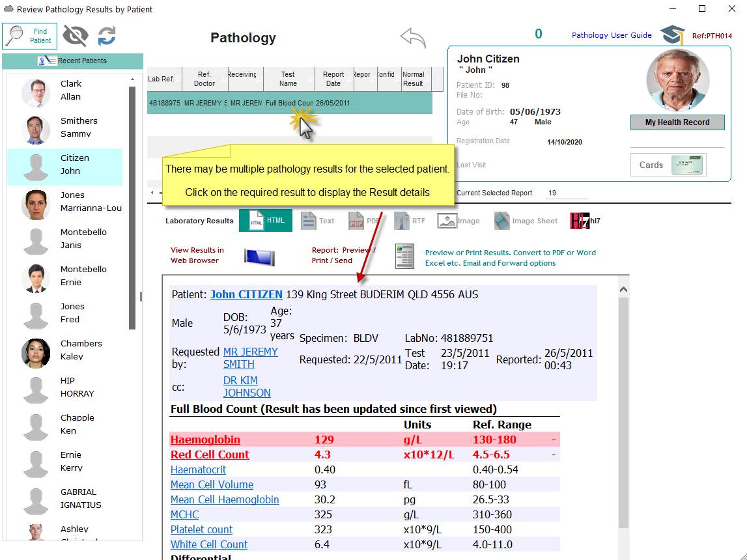The width and height of the screenshot is (747, 560).
Task: Open the Red Cell Count link
Action: (x=210, y=455)
